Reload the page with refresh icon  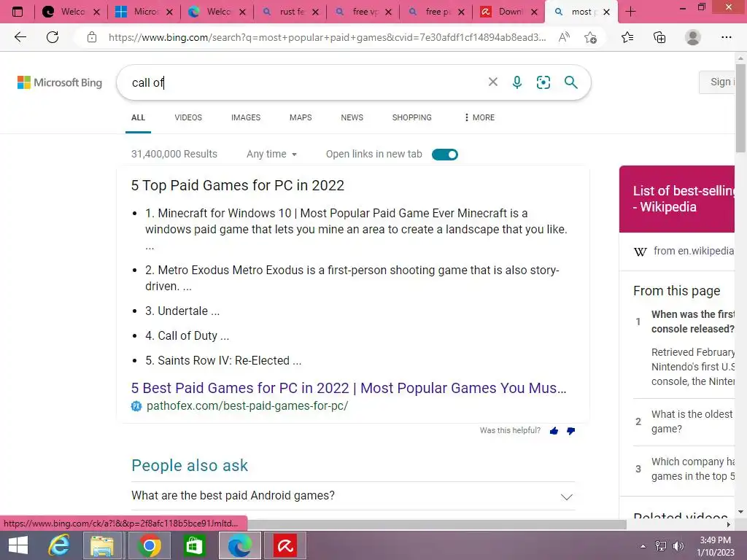pyautogui.click(x=53, y=37)
